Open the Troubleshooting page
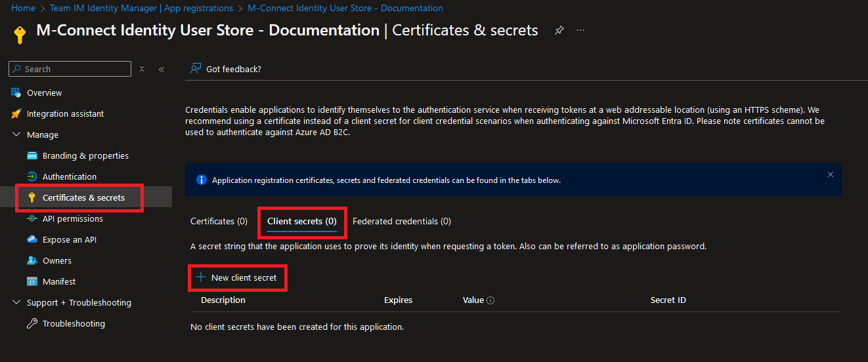The width and height of the screenshot is (868, 362). pos(74,323)
